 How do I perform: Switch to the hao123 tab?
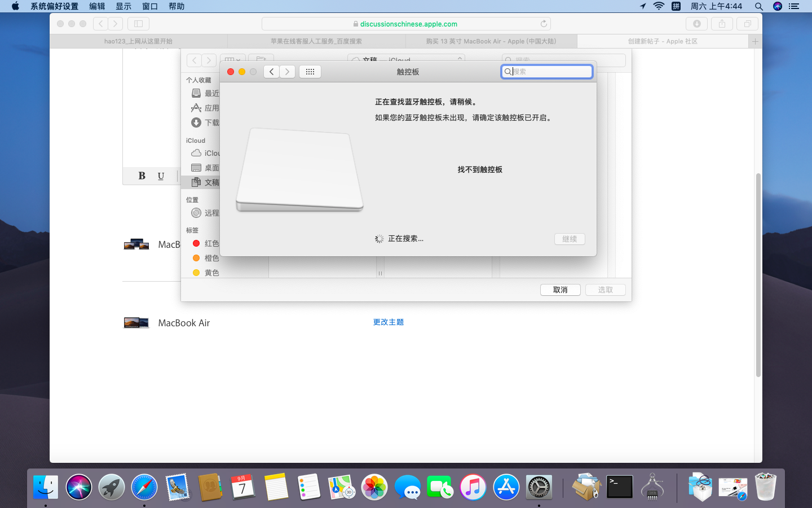tap(138, 41)
